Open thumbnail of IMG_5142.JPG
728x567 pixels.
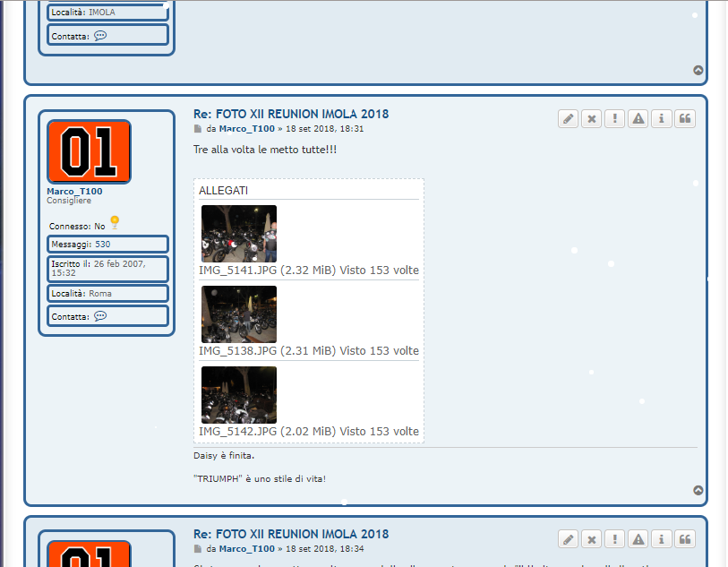(239, 395)
